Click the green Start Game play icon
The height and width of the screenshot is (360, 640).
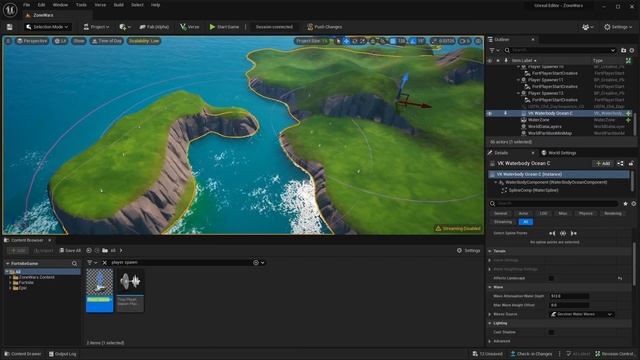tap(212, 27)
